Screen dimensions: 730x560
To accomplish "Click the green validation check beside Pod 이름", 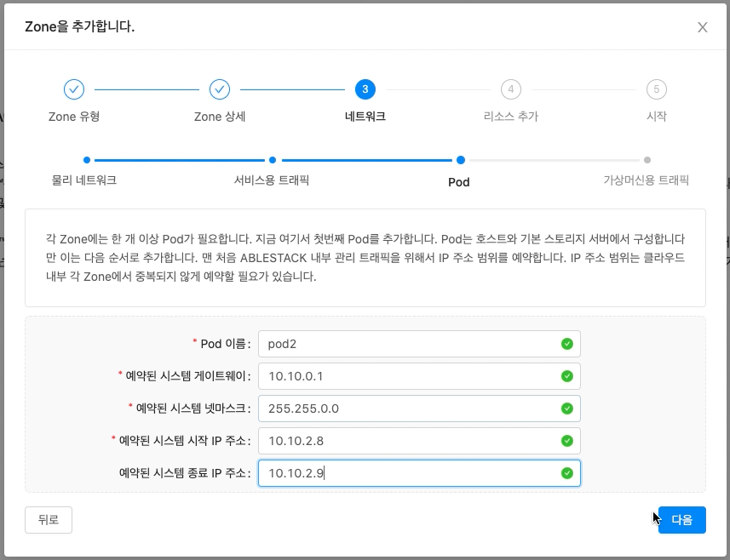I will 567,343.
